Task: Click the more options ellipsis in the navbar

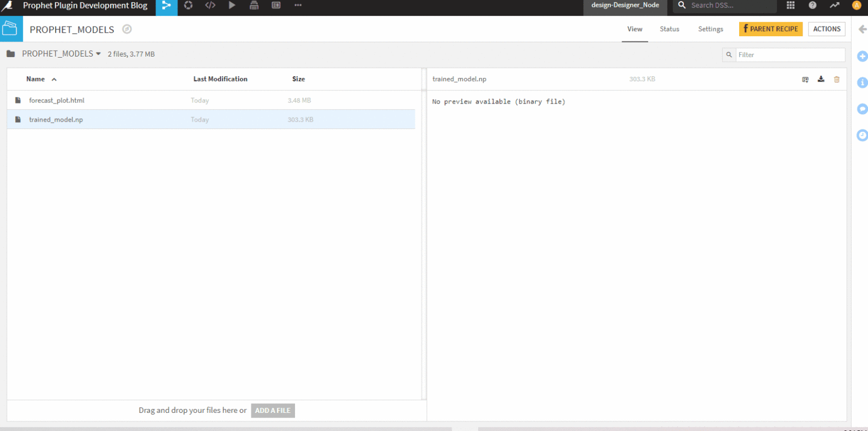Action: [298, 6]
